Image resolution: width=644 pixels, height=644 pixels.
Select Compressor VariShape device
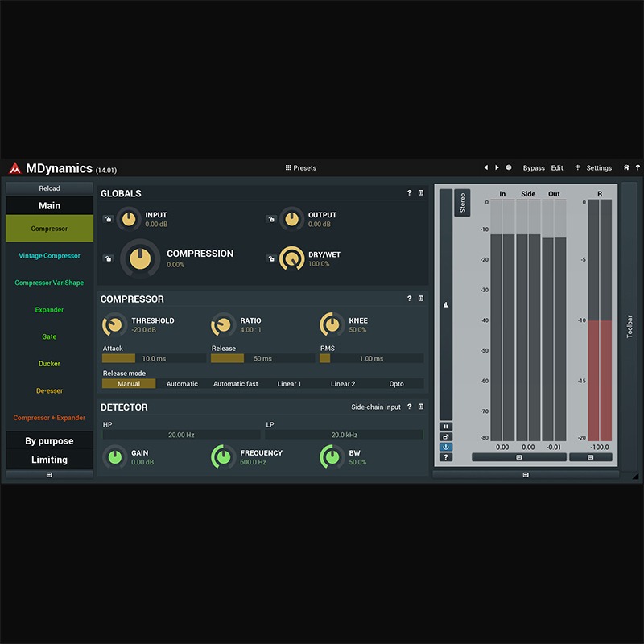pos(49,283)
